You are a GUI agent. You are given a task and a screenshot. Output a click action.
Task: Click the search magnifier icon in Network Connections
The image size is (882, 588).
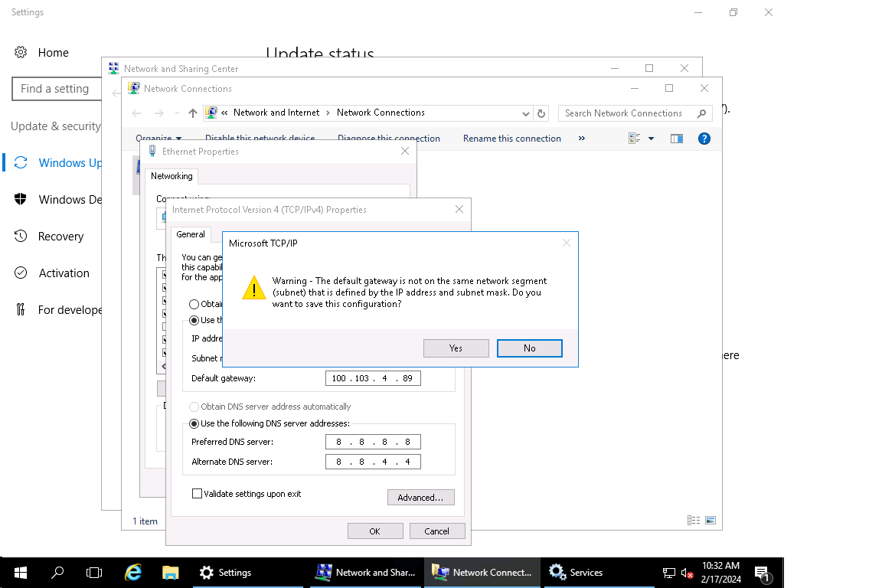[701, 113]
